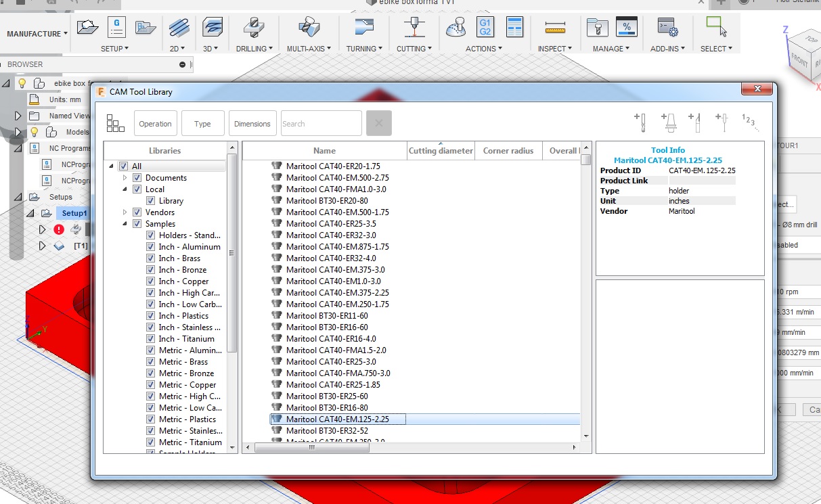Open the INSPECT menu

(x=555, y=49)
